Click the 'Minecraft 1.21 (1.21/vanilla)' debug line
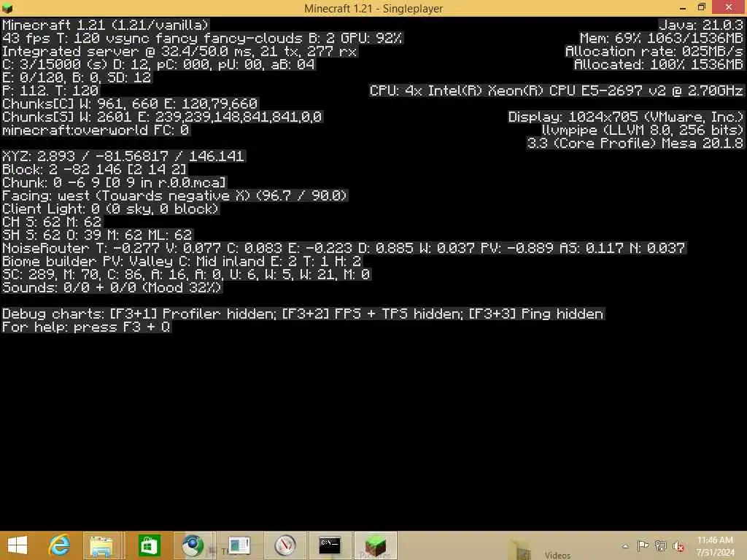The width and height of the screenshot is (747, 560). (105, 25)
